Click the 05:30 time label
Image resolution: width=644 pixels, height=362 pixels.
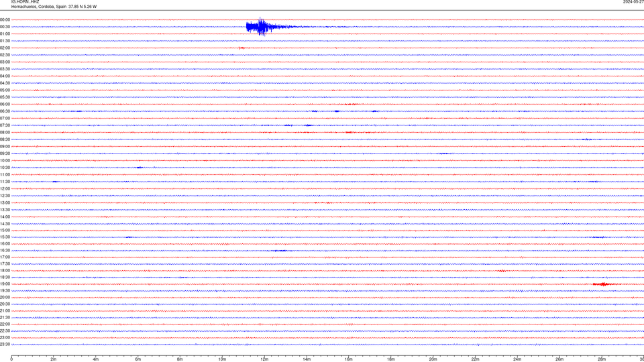pyautogui.click(x=5, y=97)
